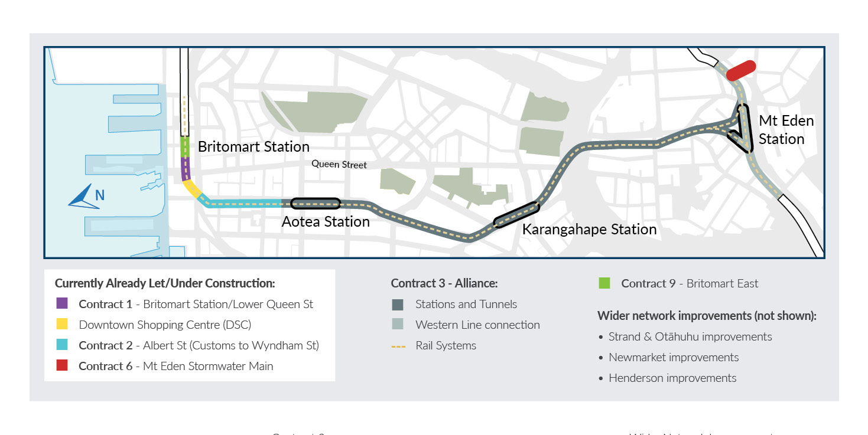Click the yellow route segment on the map
This screenshot has width=868, height=435.
pos(193,189)
